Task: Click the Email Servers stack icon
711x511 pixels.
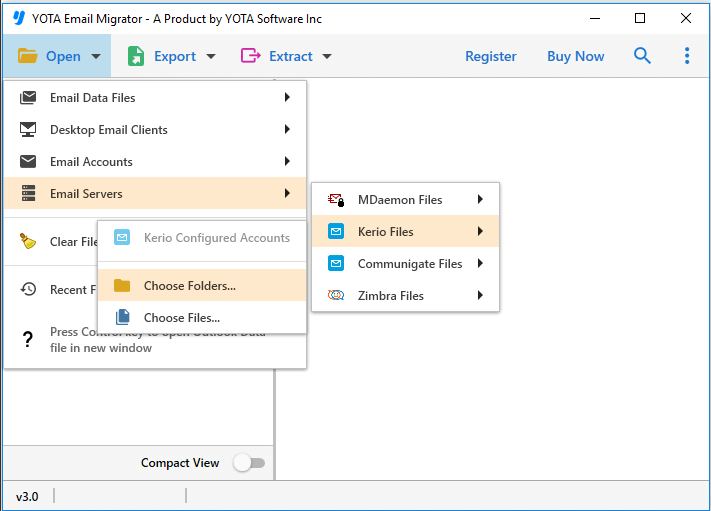Action: [x=28, y=193]
